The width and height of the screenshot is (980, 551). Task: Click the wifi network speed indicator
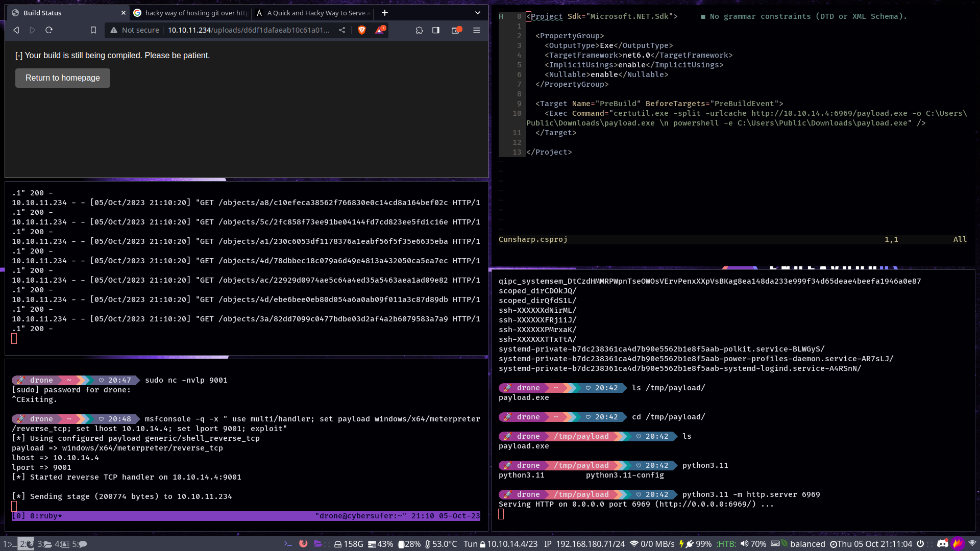[x=652, y=544]
